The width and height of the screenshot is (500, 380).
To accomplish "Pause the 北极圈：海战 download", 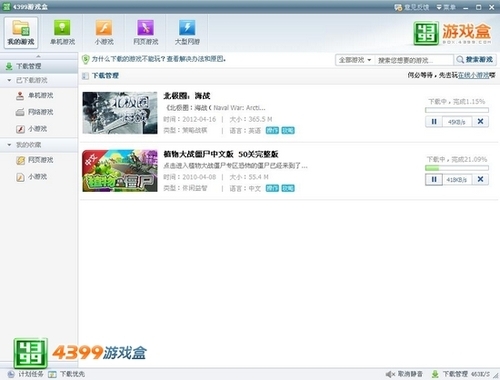I will click(x=434, y=122).
